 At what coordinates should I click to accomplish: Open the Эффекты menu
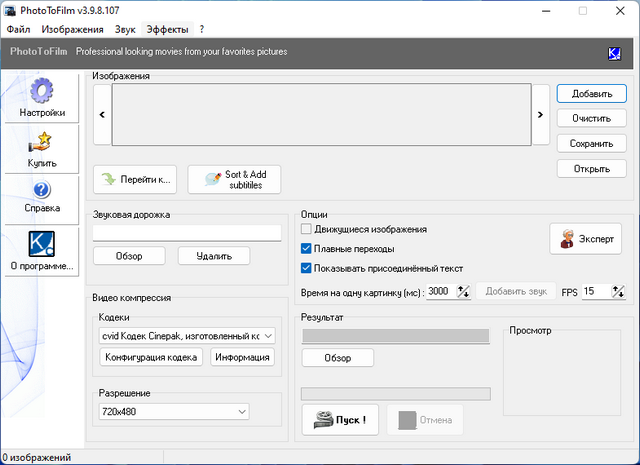coord(166,30)
